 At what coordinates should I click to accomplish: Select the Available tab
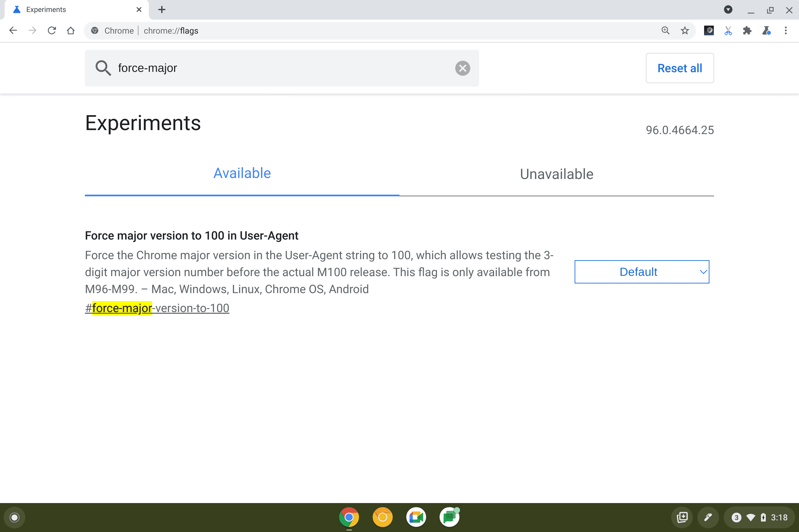tap(242, 173)
